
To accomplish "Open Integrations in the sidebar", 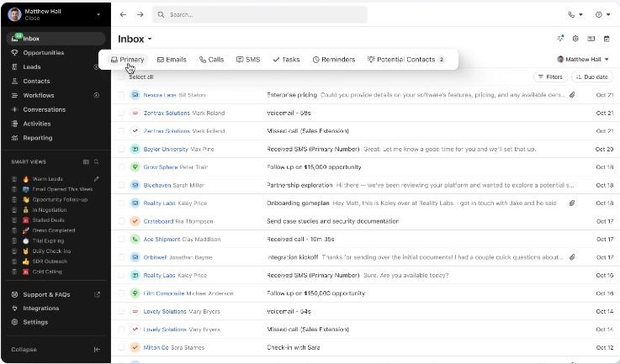I will tap(40, 309).
